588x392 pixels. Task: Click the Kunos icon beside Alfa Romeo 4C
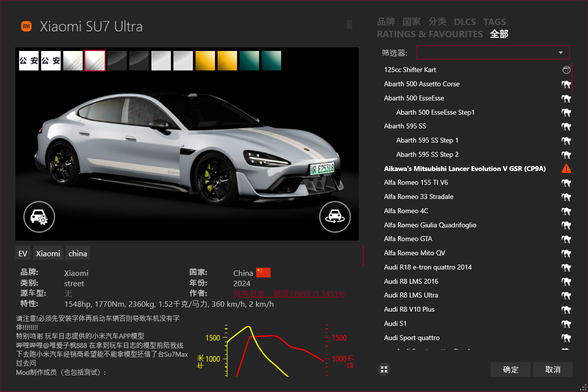click(x=566, y=211)
